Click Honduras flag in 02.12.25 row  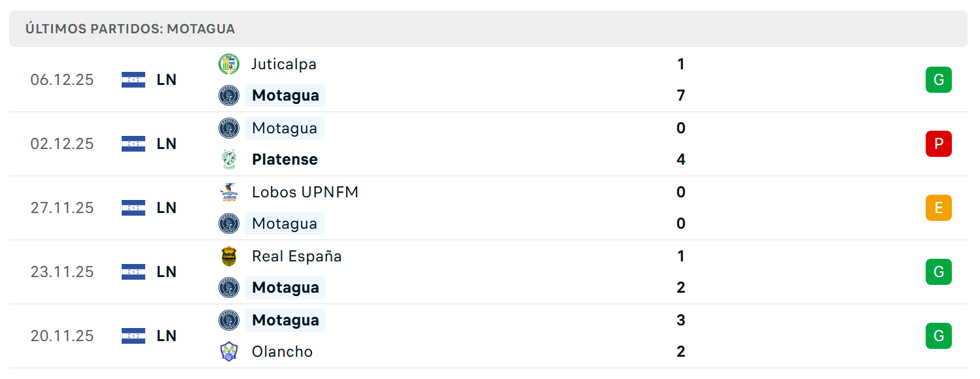(133, 144)
